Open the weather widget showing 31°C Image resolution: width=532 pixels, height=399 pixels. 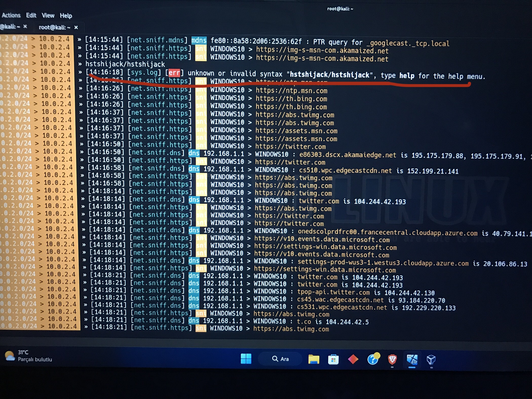(x=28, y=356)
